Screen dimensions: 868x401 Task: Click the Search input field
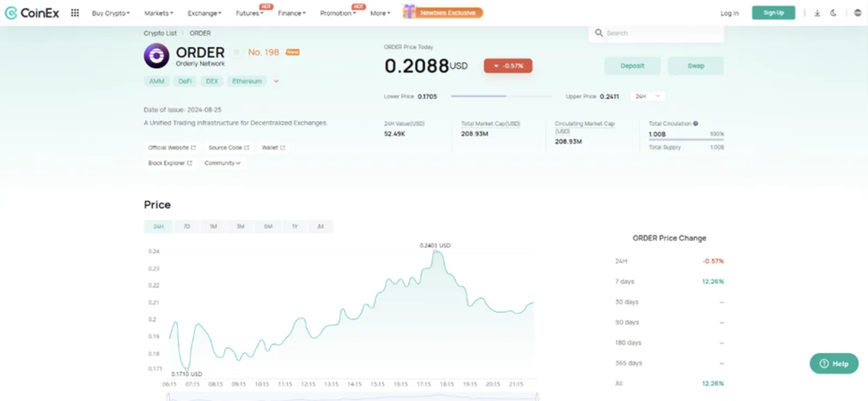pos(656,33)
